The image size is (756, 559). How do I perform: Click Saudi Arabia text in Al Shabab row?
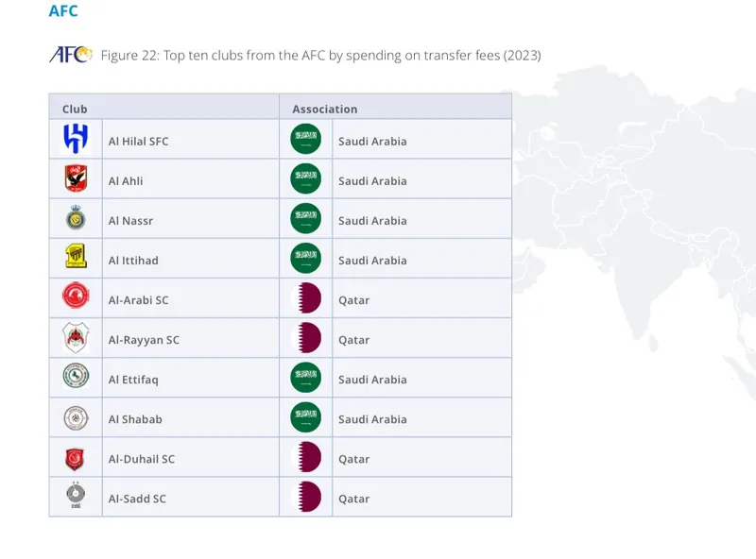[372, 419]
